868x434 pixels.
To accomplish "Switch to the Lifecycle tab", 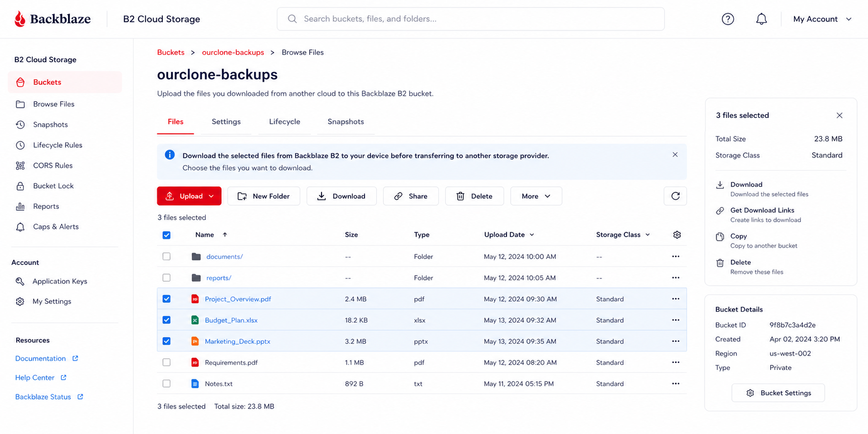I will (x=285, y=122).
